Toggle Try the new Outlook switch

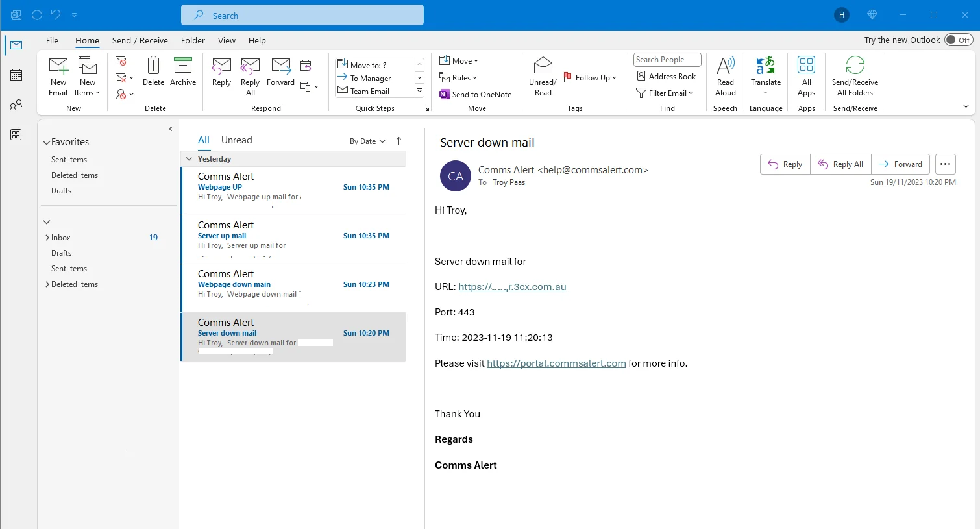[959, 40]
